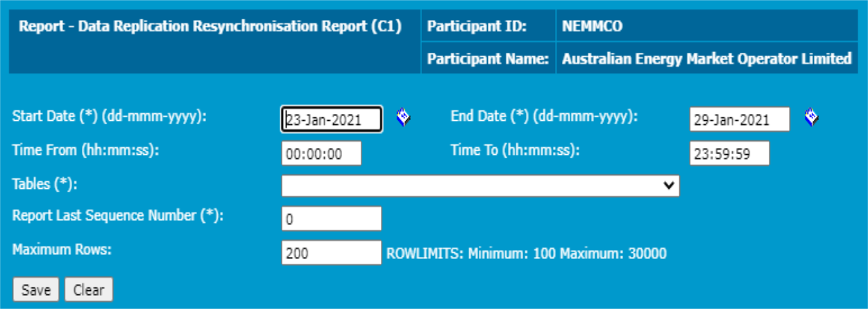Select the Maximum Rows input box
Screen dimensions: 868x309
click(332, 253)
